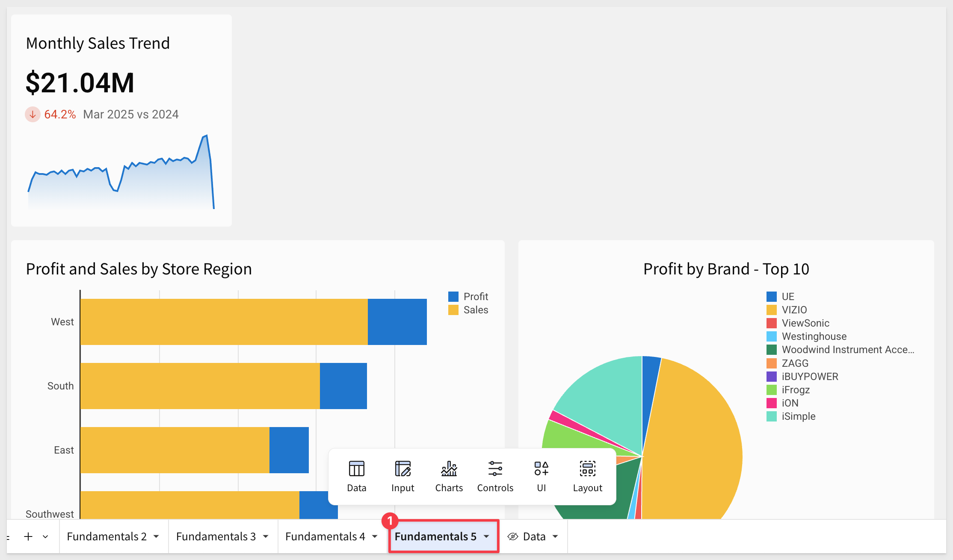Expand the chevron next to add page
This screenshot has width=953, height=560.
[45, 536]
